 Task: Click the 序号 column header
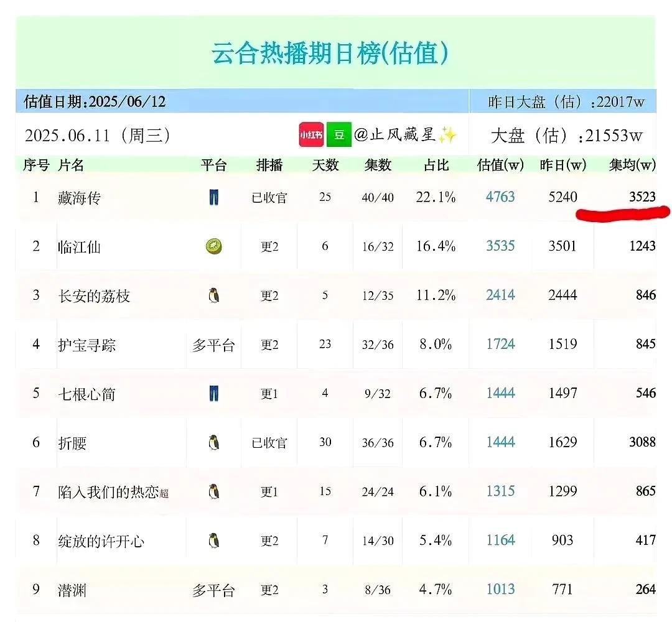(37, 165)
